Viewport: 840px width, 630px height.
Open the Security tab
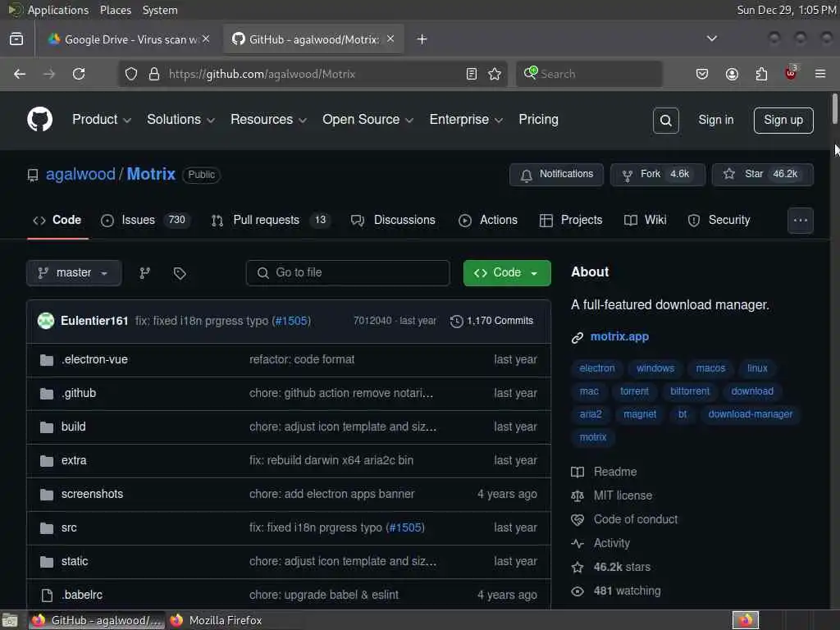[x=719, y=220]
